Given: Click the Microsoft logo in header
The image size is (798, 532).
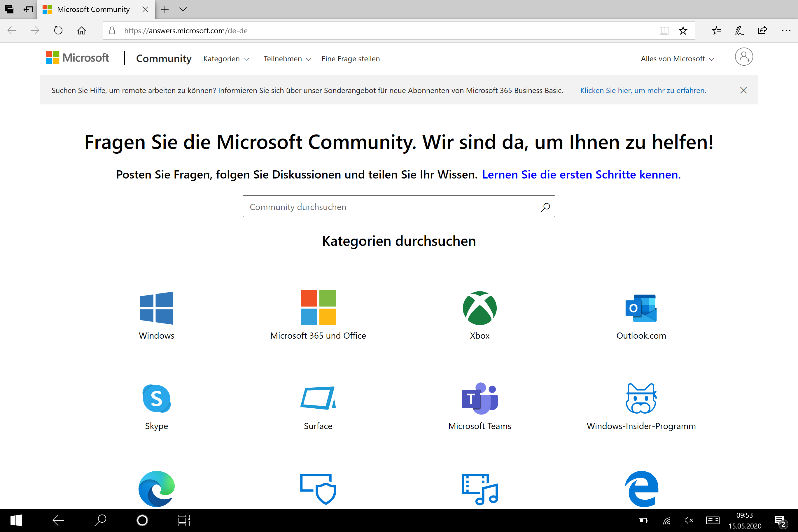Looking at the screenshot, I should pyautogui.click(x=77, y=58).
